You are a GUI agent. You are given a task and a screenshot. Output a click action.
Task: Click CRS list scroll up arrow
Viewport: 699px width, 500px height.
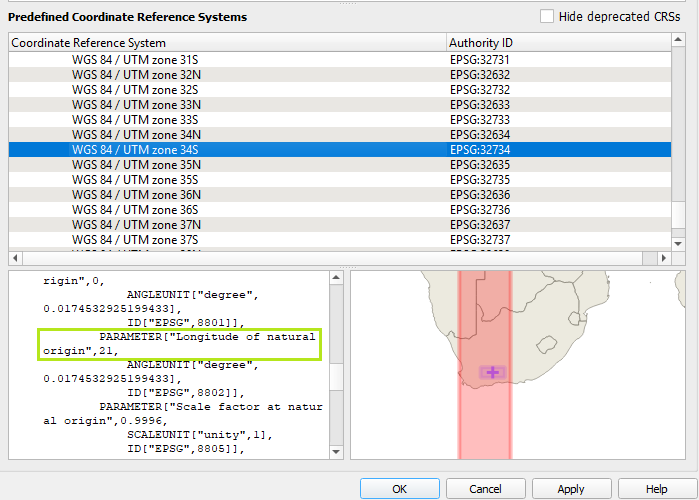tap(678, 40)
